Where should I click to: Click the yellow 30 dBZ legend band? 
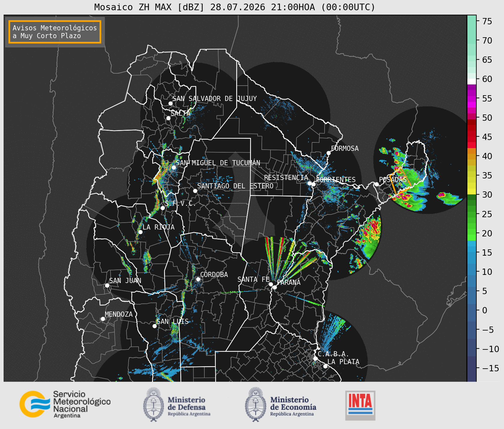472,191
